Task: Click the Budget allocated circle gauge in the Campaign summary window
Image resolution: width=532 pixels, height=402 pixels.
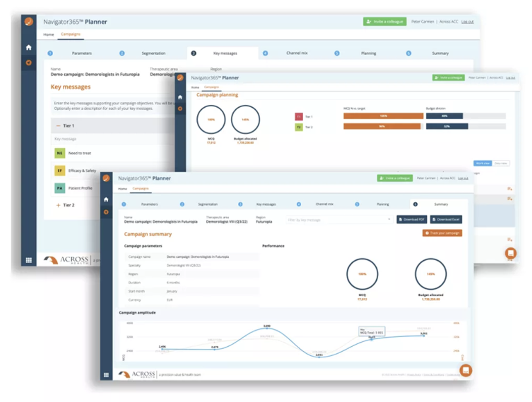Action: (430, 274)
